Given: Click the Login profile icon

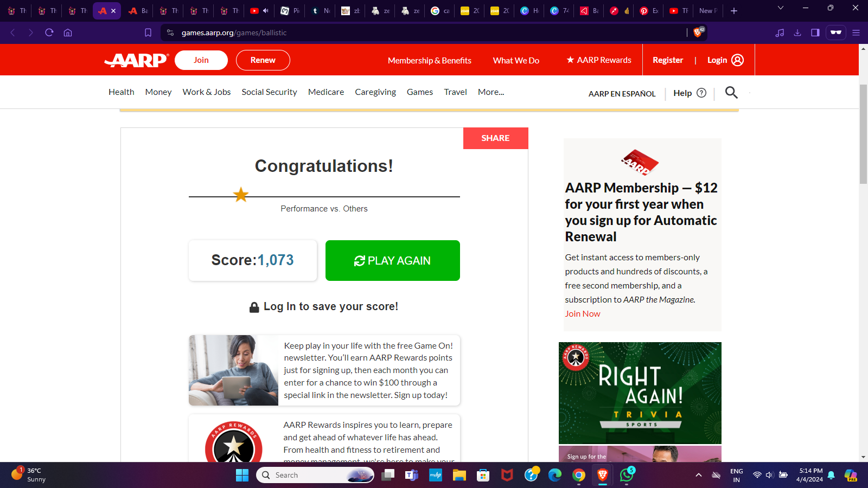Looking at the screenshot, I should click(x=738, y=60).
